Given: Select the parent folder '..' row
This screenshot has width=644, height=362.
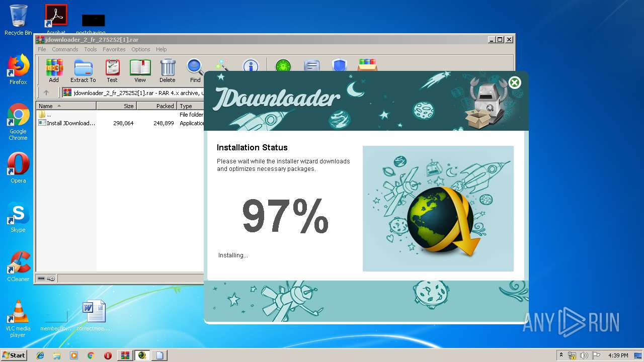Looking at the screenshot, I should [121, 115].
